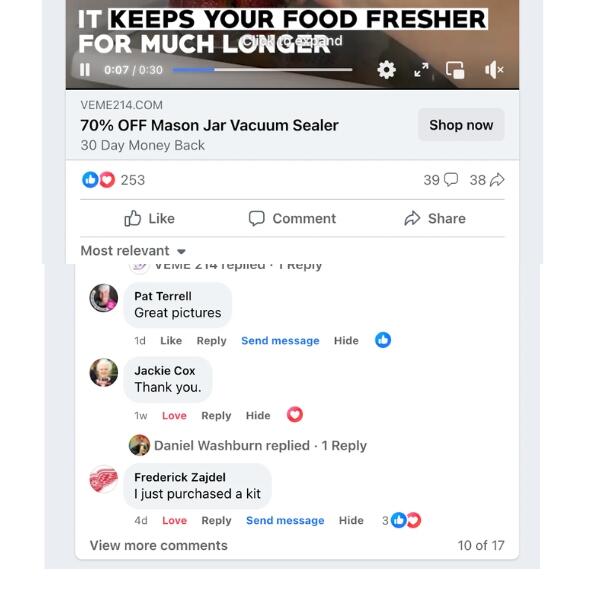Like the post with thumbs up
The image size is (600, 600).
point(150,218)
